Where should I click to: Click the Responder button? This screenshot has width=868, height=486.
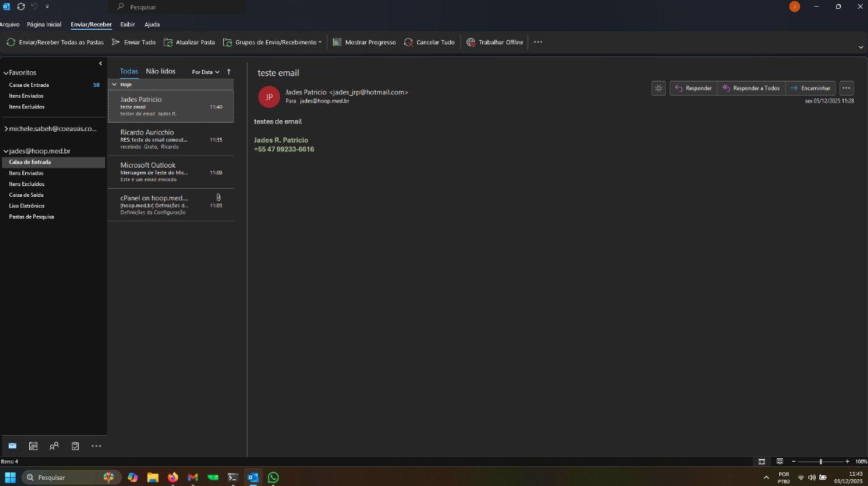tap(693, 88)
